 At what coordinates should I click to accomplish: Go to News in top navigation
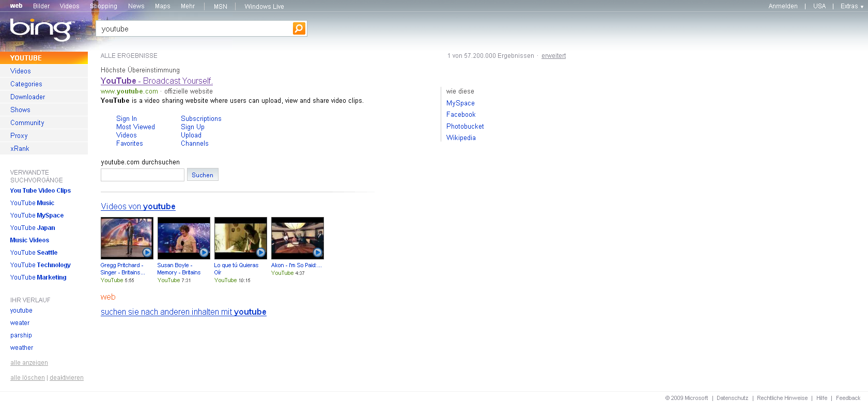[x=136, y=6]
